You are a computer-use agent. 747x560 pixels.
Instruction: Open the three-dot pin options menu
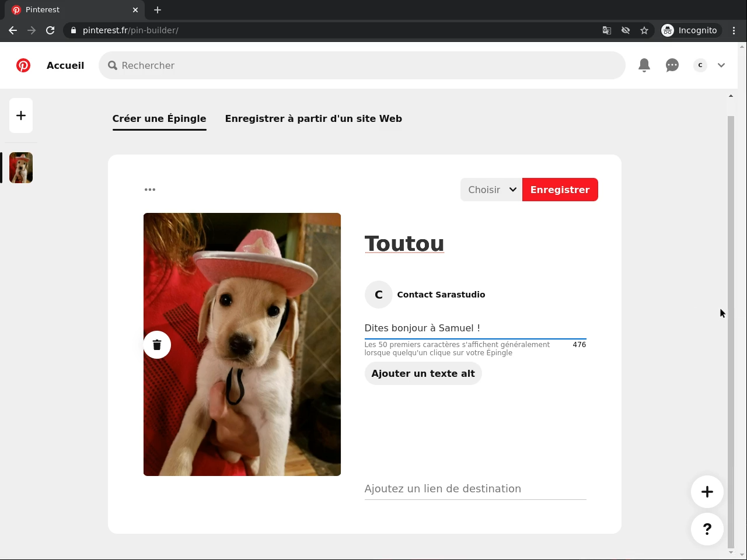point(150,190)
